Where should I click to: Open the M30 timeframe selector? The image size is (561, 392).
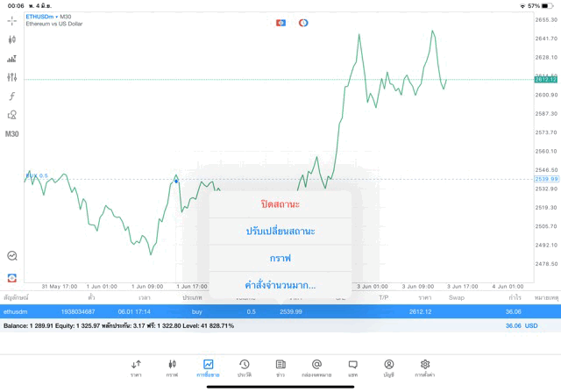coord(12,134)
